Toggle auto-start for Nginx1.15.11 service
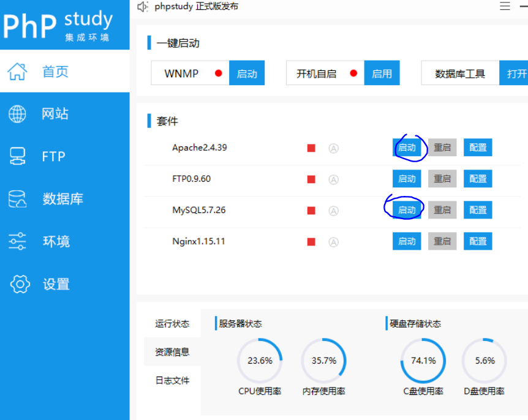The height and width of the screenshot is (420, 528). pyautogui.click(x=333, y=241)
